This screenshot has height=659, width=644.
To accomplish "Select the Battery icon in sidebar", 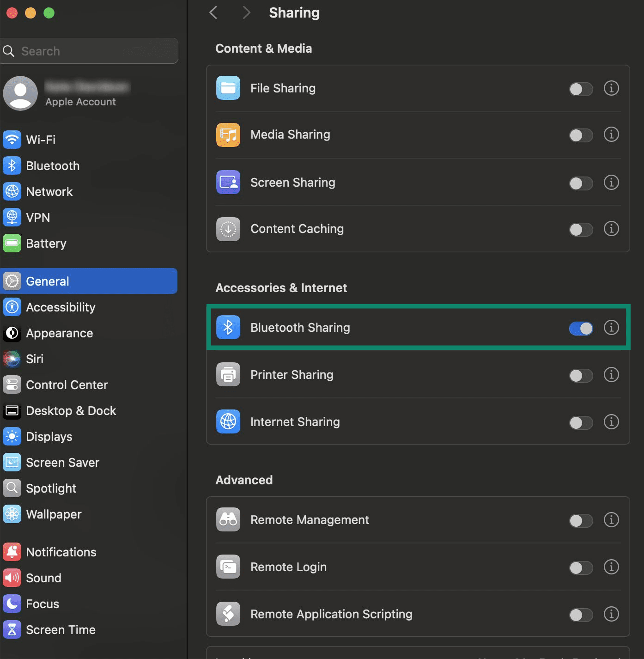I will point(12,243).
